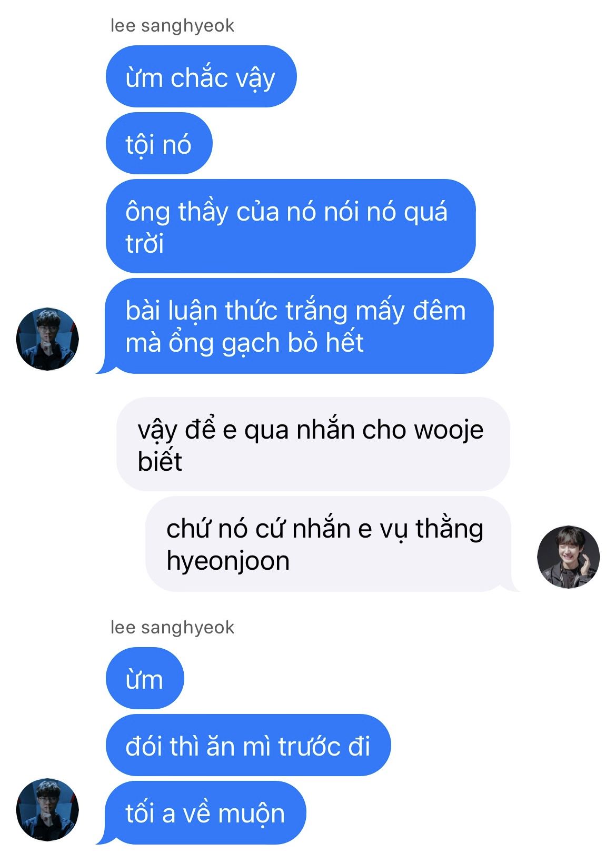This screenshot has width=616, height=853.
Task: Tap the 'lee sanghyeok' name above the short 'ừm' bubble
Action: tap(172, 627)
